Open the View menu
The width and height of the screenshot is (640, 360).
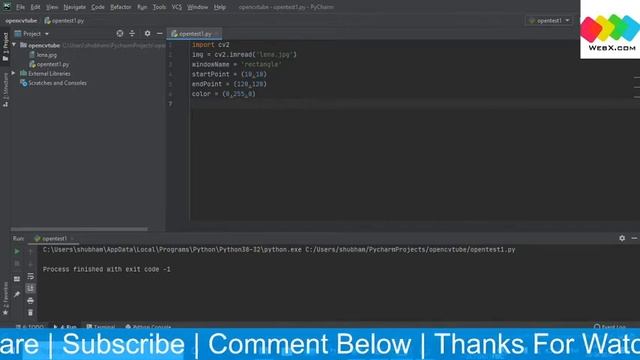pyautogui.click(x=52, y=7)
